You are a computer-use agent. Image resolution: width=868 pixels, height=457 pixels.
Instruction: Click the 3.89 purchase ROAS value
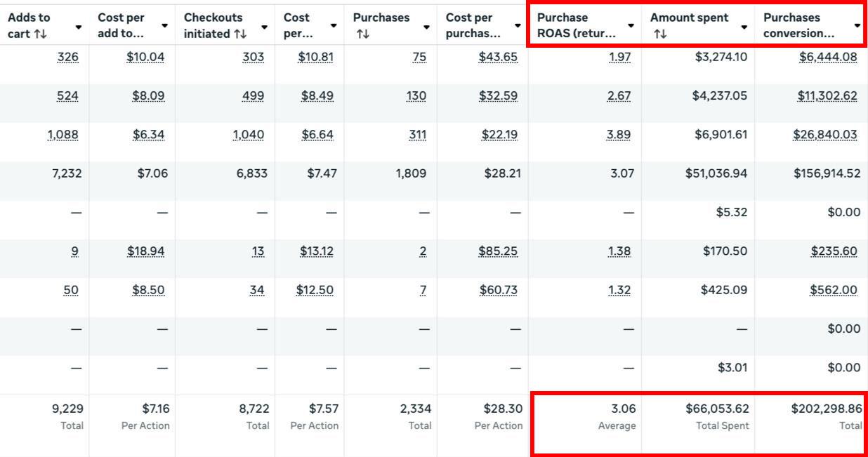point(618,134)
